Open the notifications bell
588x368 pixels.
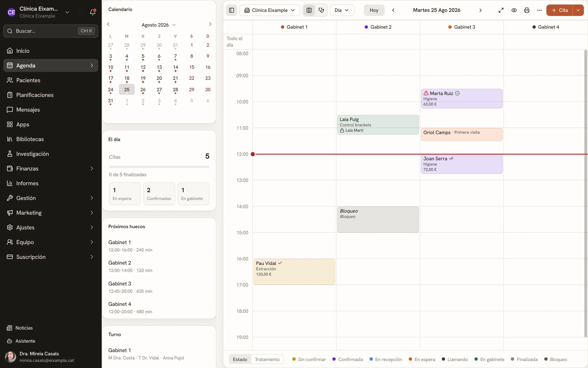click(x=92, y=12)
